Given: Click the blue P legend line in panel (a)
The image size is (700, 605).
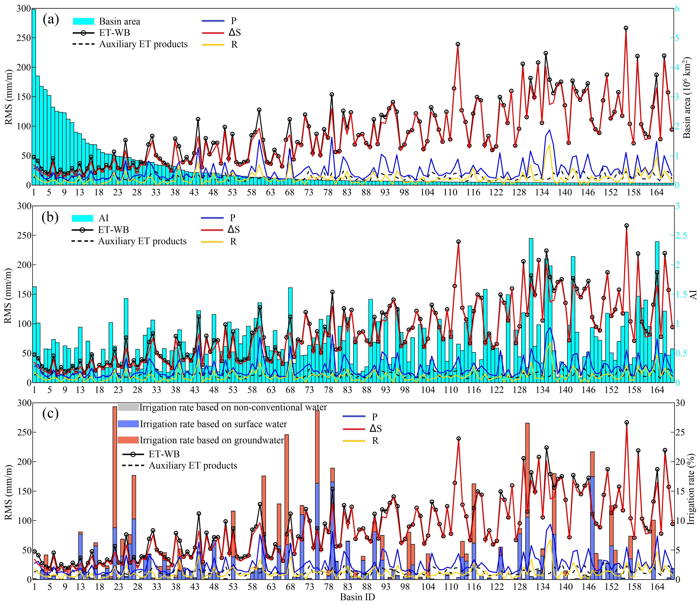Looking at the screenshot, I should pyautogui.click(x=213, y=21).
